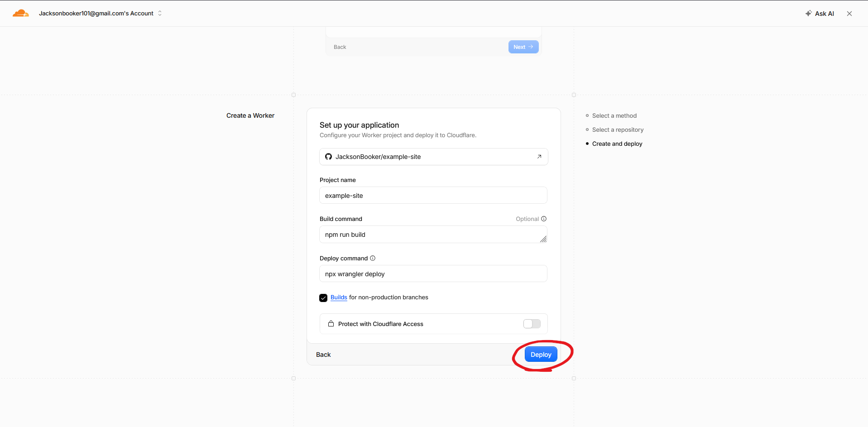Click the Optional info icon
Viewport: 868px width, 427px height.
click(x=544, y=219)
